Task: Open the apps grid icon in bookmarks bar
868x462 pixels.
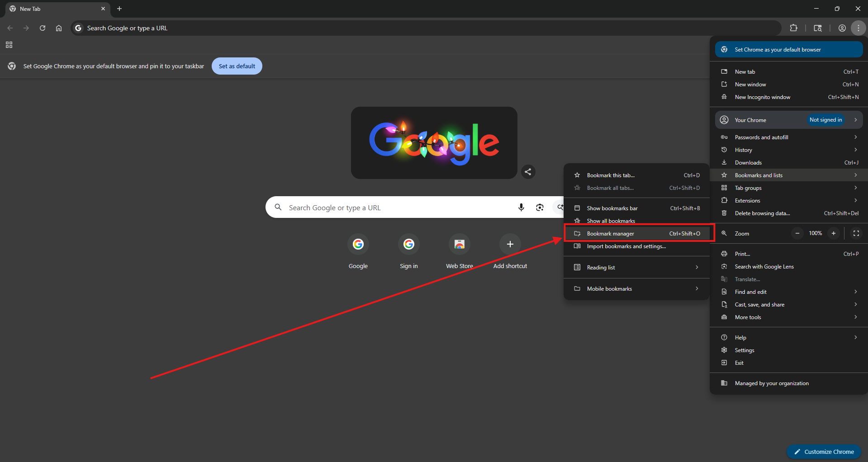Action: tap(9, 45)
